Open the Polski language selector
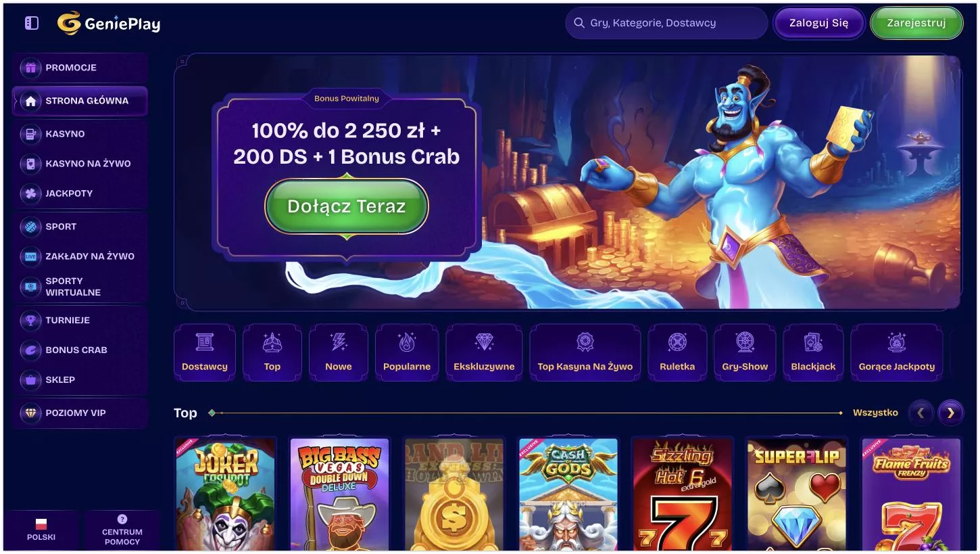Screen dimensions: 980x554 pos(41,530)
